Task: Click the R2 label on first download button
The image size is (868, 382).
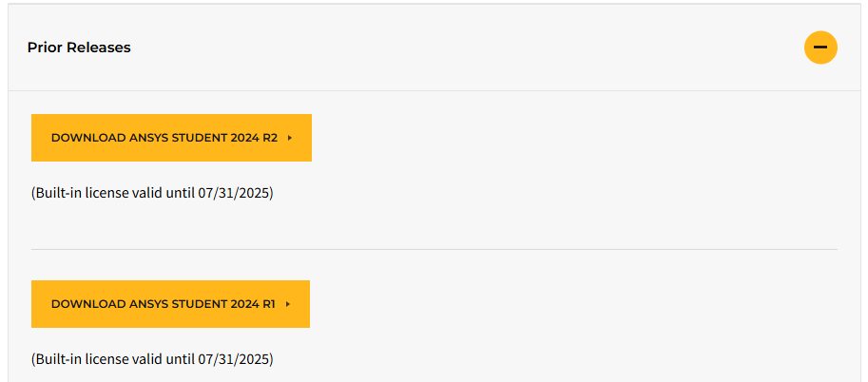Action: [270, 138]
